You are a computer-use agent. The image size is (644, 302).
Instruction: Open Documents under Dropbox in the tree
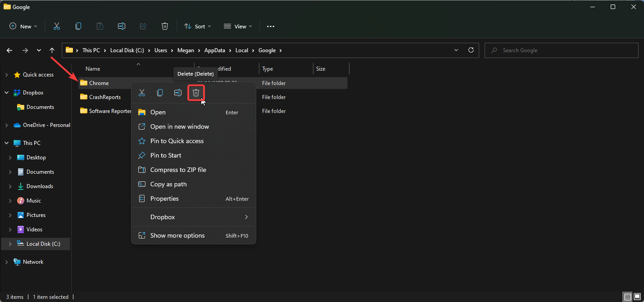[x=40, y=107]
